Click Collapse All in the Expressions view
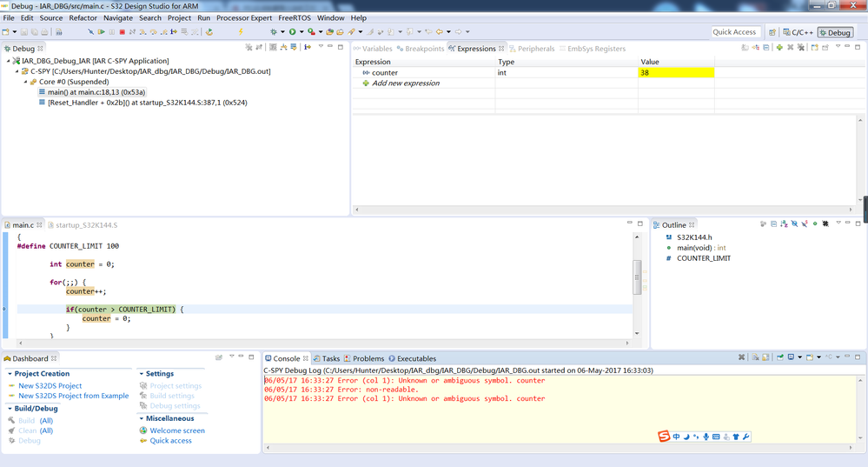The height and width of the screenshot is (467, 868). (766, 48)
